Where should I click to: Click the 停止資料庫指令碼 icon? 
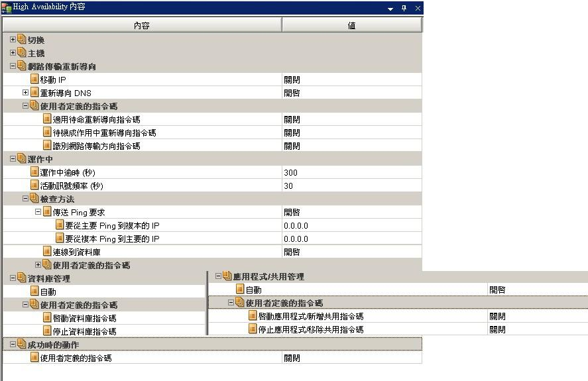click(47, 331)
